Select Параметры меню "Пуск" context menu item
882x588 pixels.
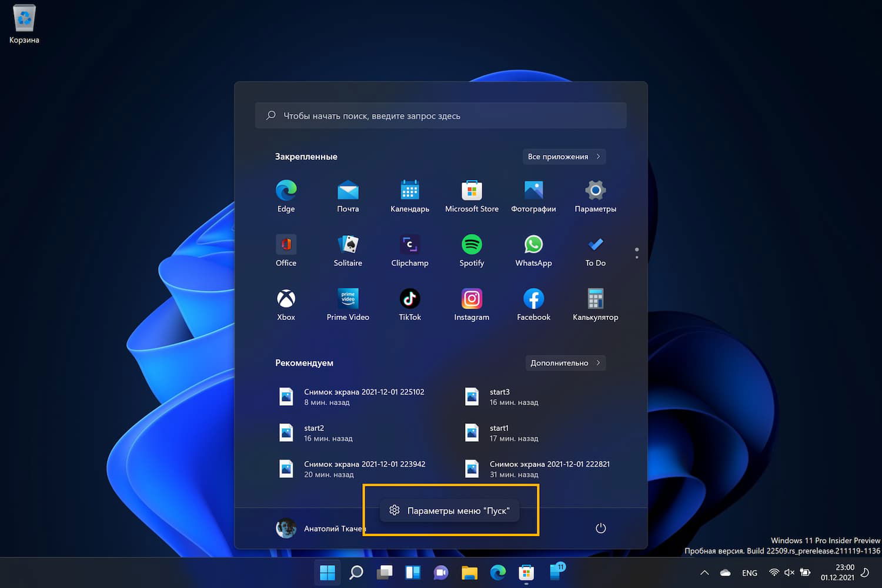point(450,510)
